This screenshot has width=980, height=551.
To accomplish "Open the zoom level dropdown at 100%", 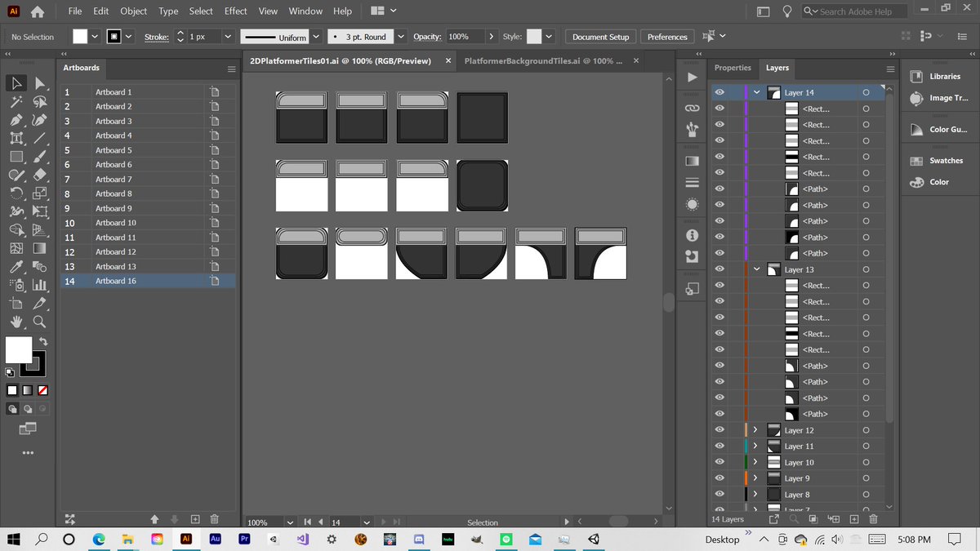I will [289, 522].
